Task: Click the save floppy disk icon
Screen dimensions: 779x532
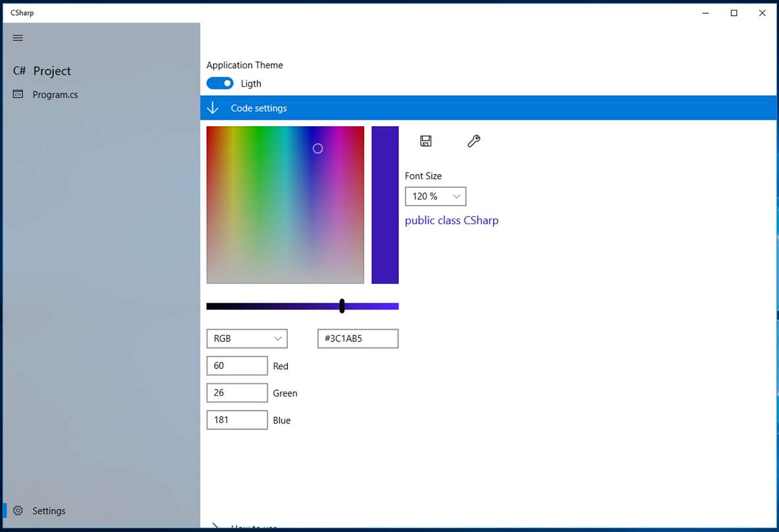Action: (x=426, y=141)
